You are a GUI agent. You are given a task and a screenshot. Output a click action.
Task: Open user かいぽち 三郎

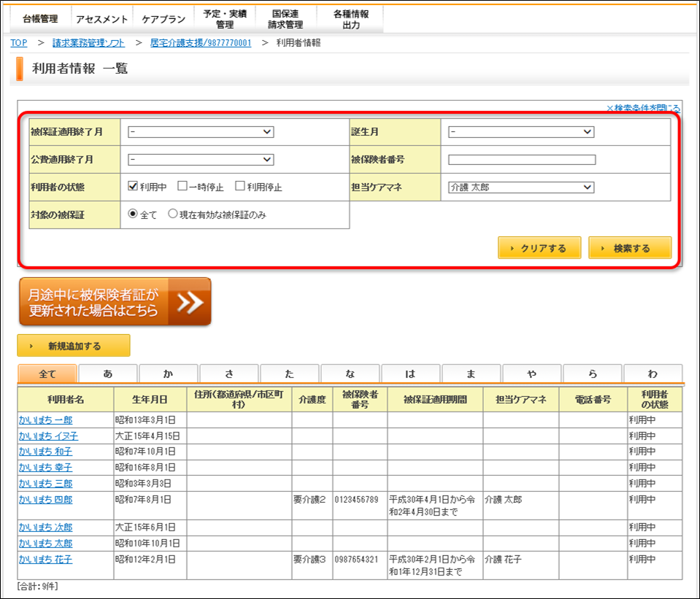(x=45, y=484)
